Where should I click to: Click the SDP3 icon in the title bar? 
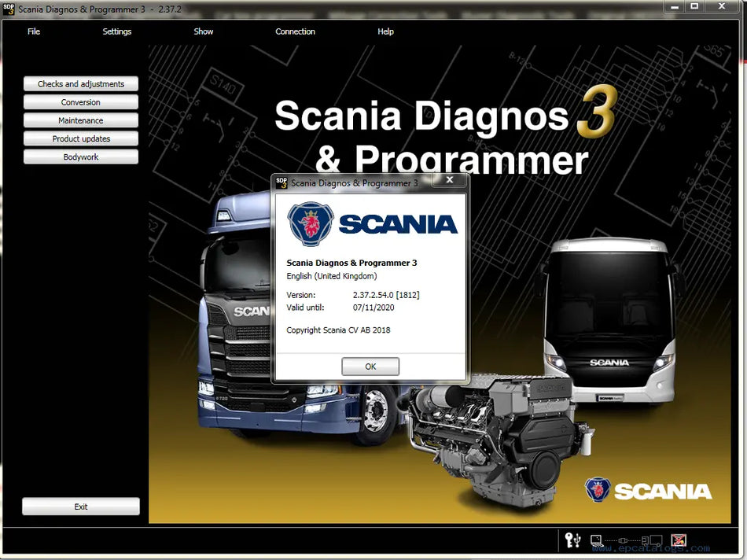(x=8, y=9)
